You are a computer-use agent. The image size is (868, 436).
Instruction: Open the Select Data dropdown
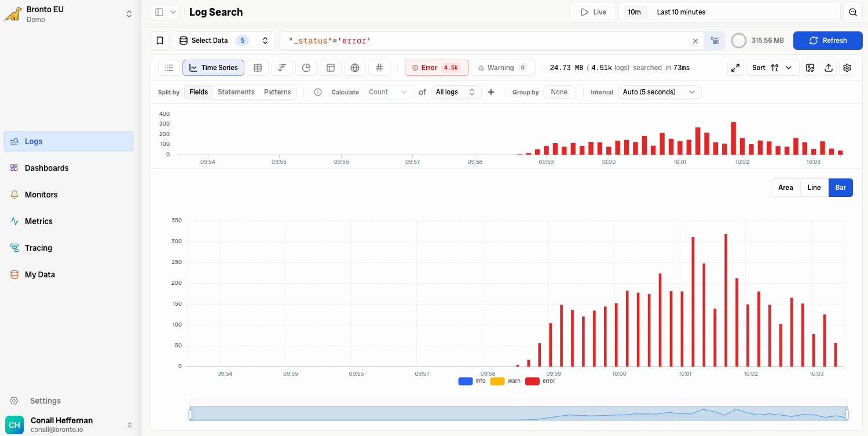coord(224,41)
